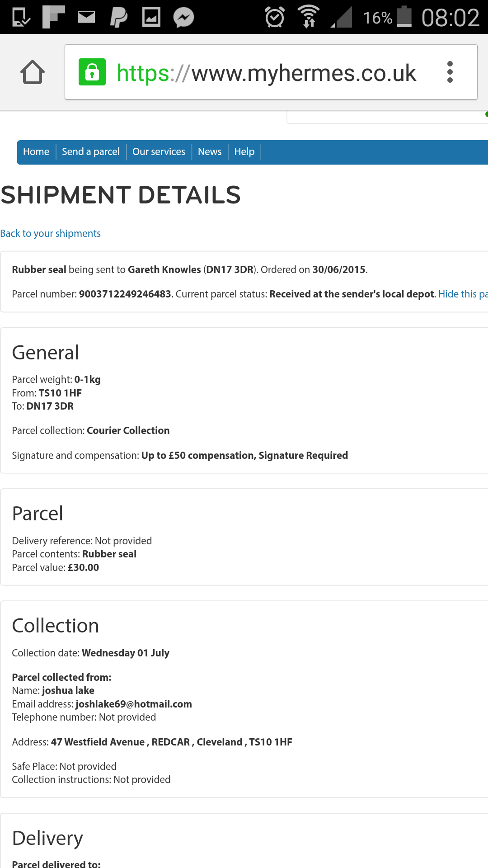Viewport: 488px width, 868px height.
Task: Tap the browser home icon
Action: coord(33,72)
